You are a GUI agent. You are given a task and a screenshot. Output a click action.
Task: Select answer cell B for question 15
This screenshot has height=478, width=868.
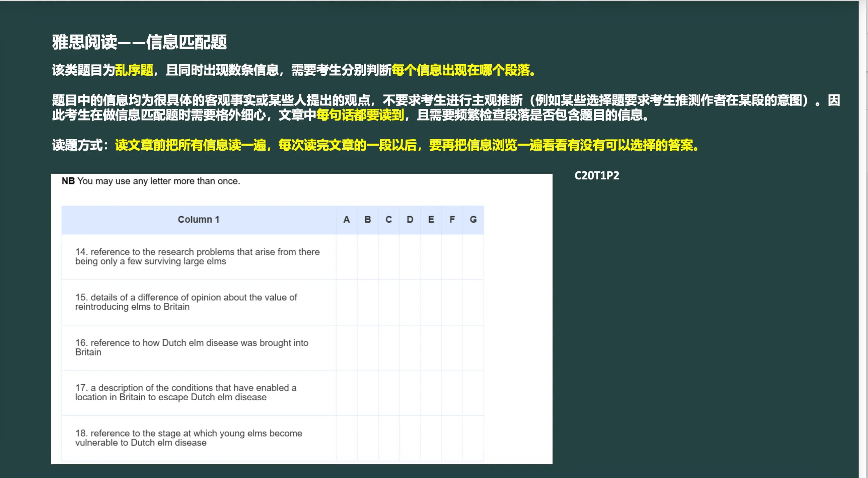368,303
